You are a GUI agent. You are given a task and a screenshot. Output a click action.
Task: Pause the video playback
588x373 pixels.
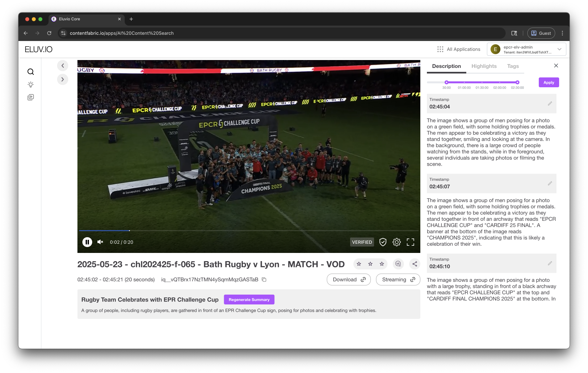(87, 242)
